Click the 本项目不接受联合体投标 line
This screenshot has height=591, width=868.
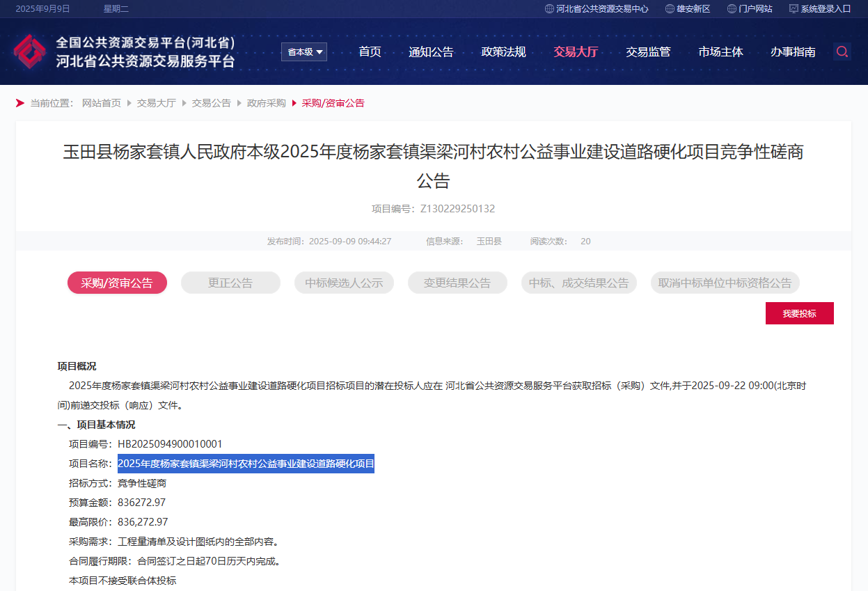[123, 581]
